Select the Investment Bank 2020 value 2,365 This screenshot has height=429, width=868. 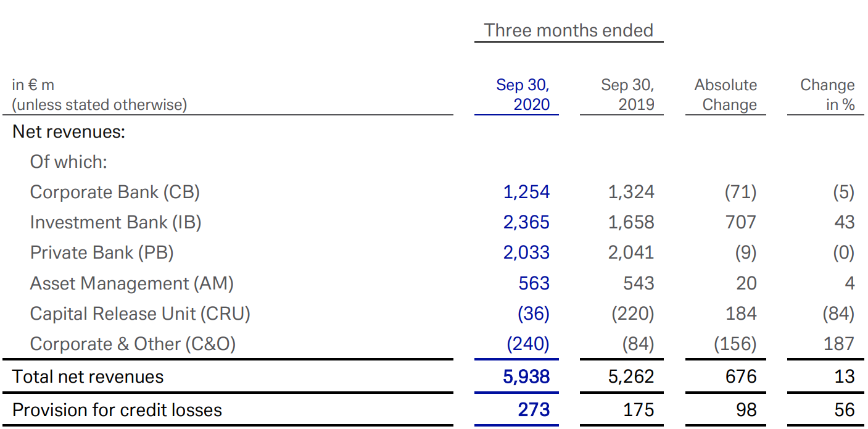click(x=526, y=222)
